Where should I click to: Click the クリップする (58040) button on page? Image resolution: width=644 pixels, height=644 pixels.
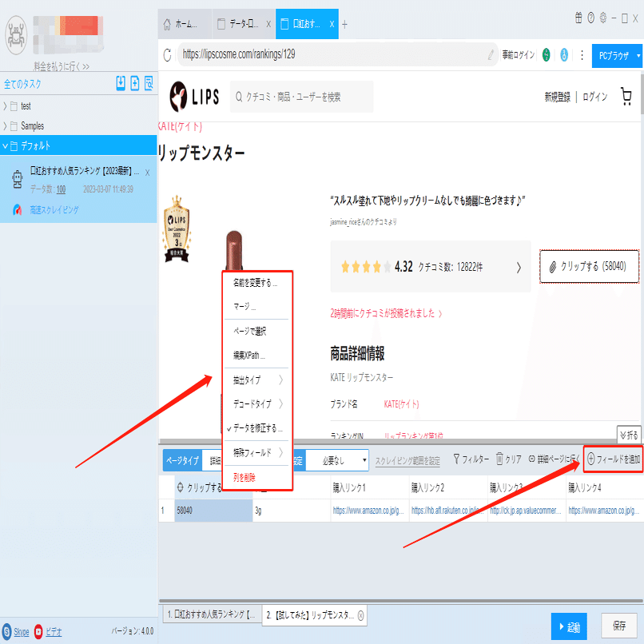pyautogui.click(x=589, y=267)
